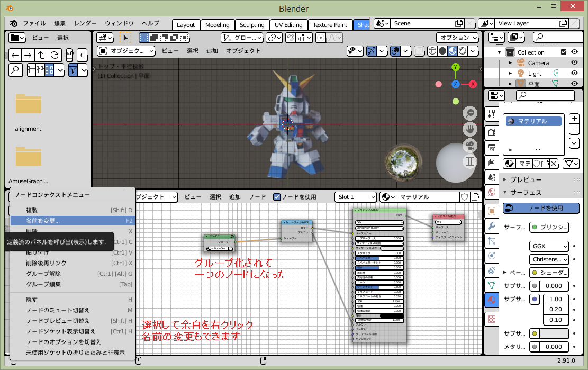Hide the Camera object via eye icon
The width and height of the screenshot is (588, 370).
point(574,62)
